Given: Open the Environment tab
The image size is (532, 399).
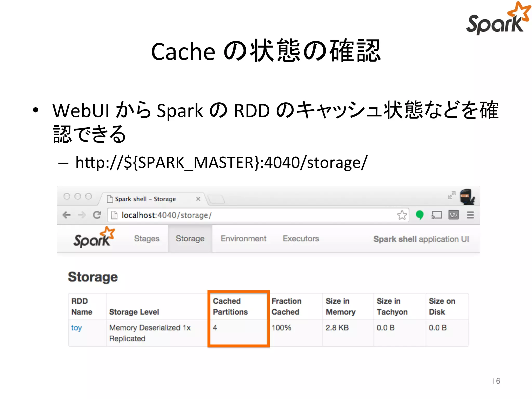Looking at the screenshot, I should click(x=243, y=238).
